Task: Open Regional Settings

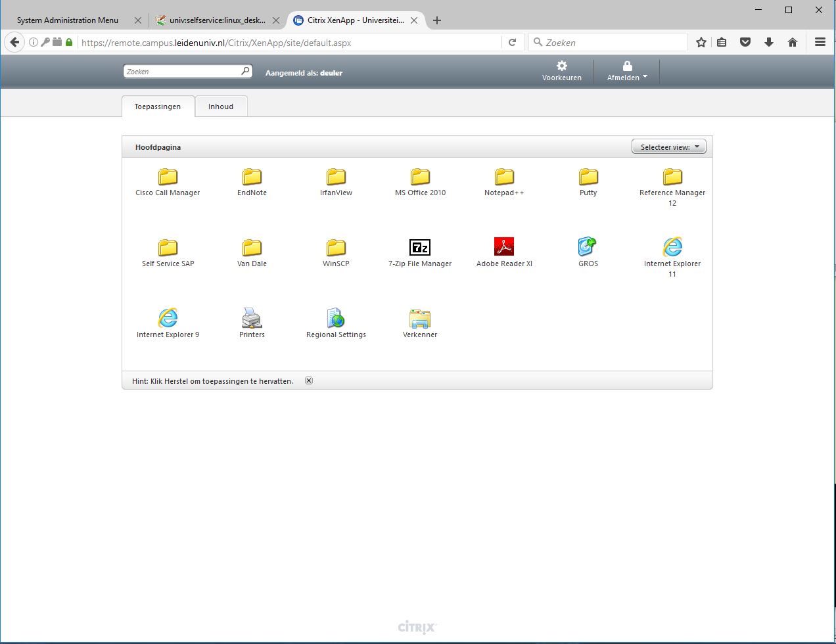Action: click(x=336, y=319)
